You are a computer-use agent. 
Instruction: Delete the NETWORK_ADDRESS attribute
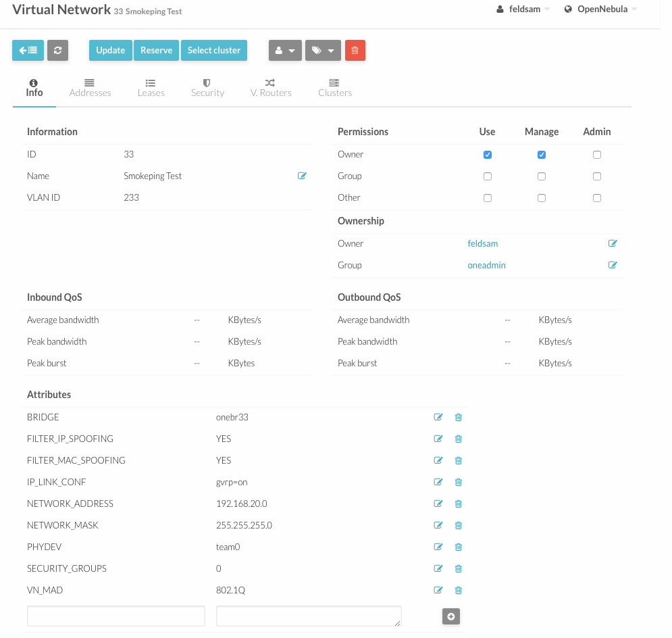pos(458,504)
